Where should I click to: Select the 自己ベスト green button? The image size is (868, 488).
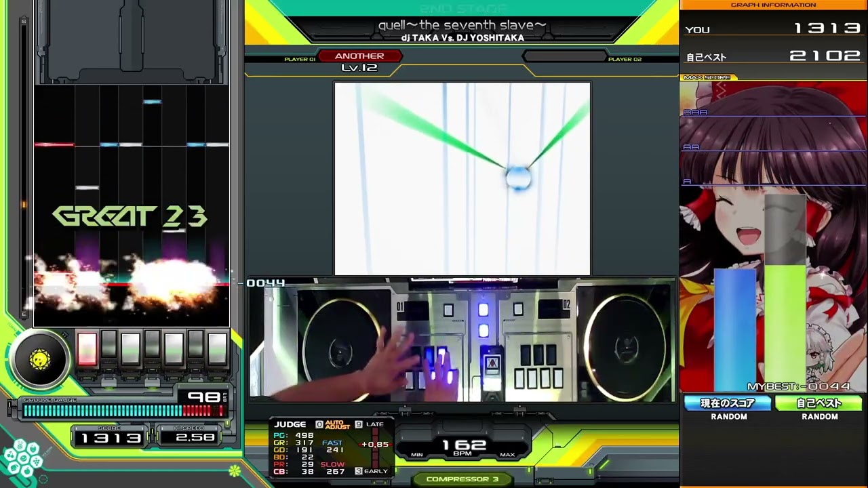coord(819,403)
